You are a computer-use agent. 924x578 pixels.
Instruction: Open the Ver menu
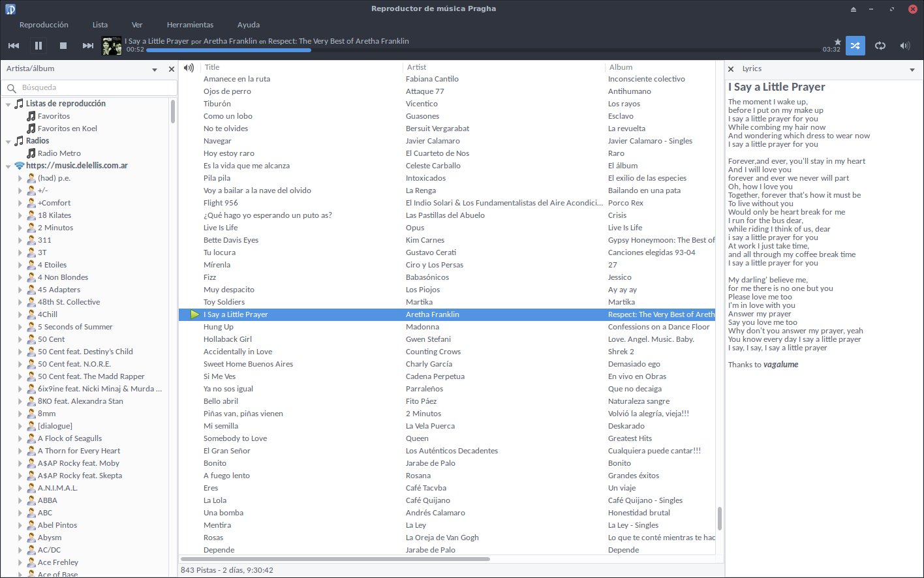pyautogui.click(x=137, y=25)
